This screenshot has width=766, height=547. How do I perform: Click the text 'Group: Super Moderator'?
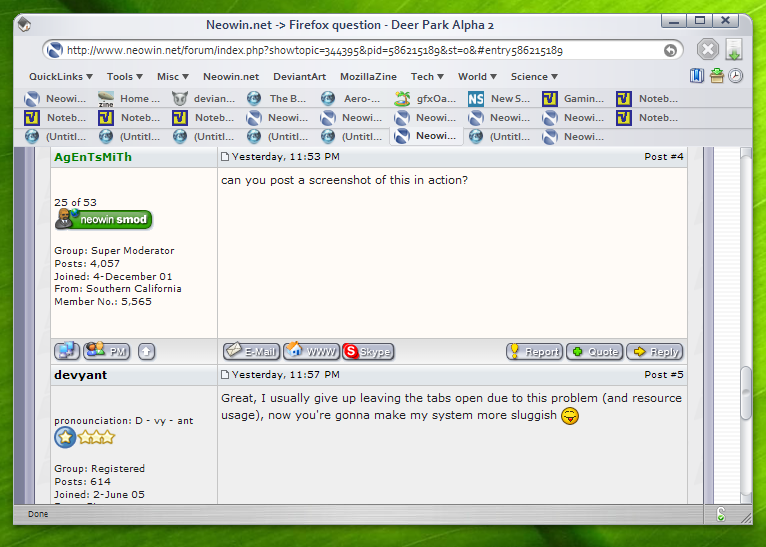(x=114, y=251)
